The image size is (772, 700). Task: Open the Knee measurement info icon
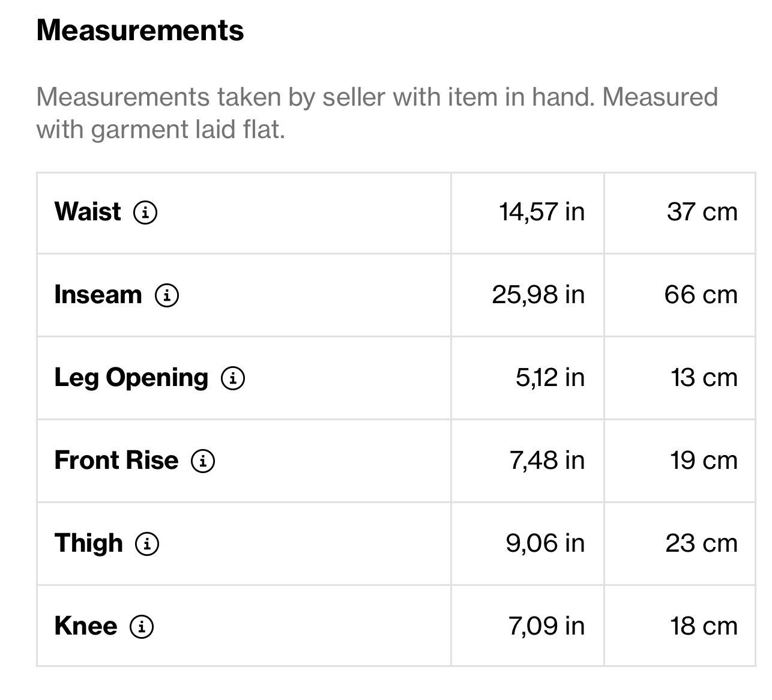point(142,627)
